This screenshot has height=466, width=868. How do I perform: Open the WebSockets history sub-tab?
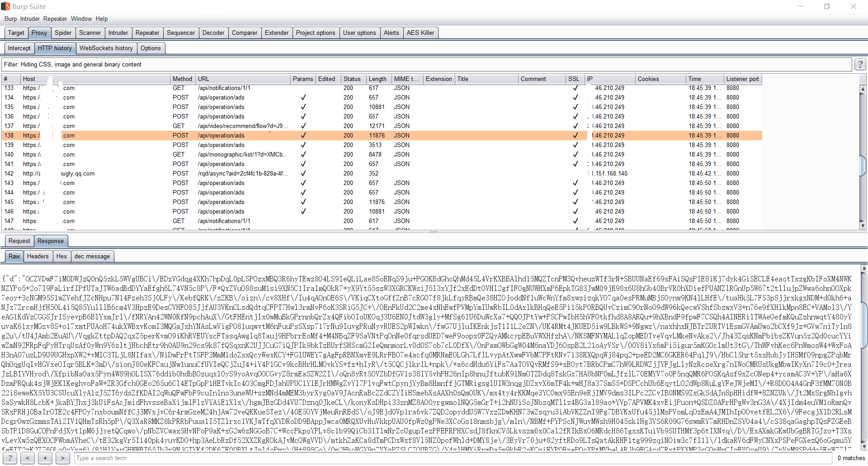(x=106, y=48)
